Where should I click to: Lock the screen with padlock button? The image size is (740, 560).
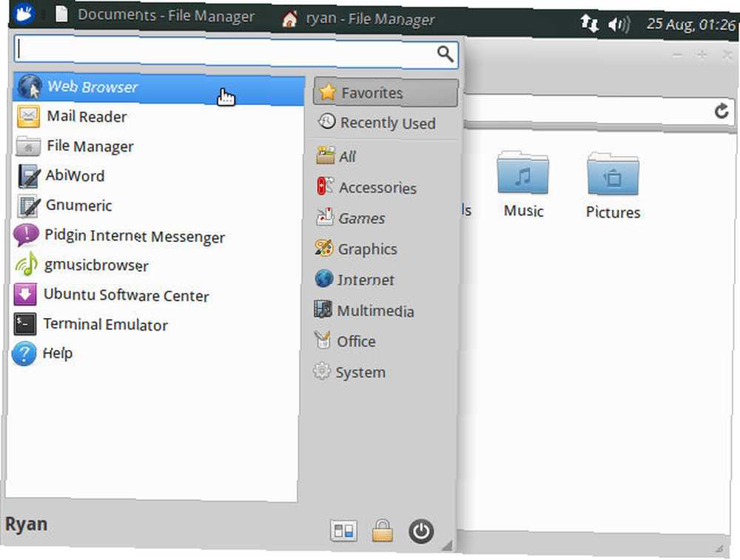tap(383, 530)
